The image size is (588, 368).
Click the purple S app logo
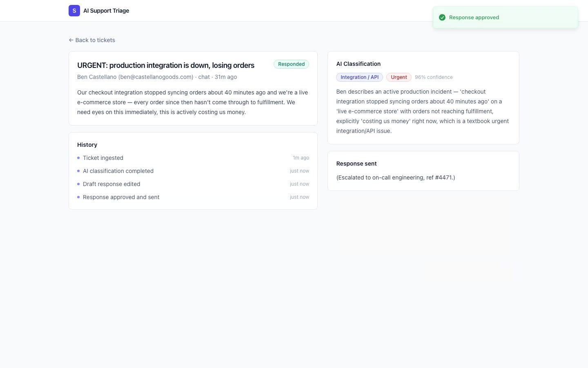click(74, 11)
